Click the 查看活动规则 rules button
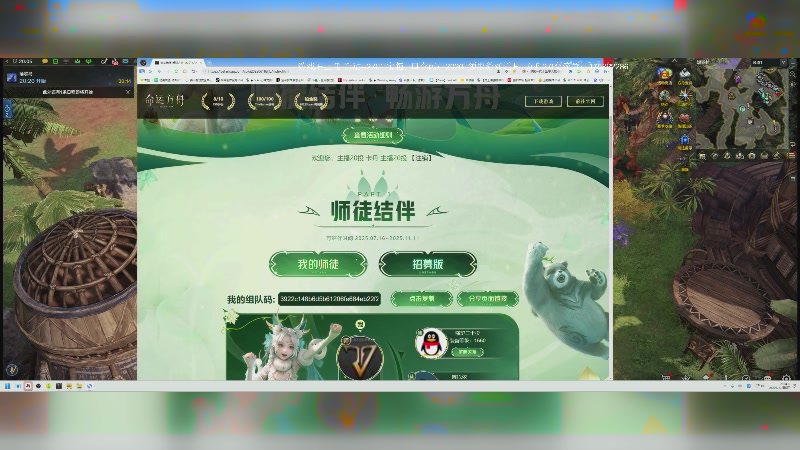This screenshot has width=800, height=450. point(373,135)
